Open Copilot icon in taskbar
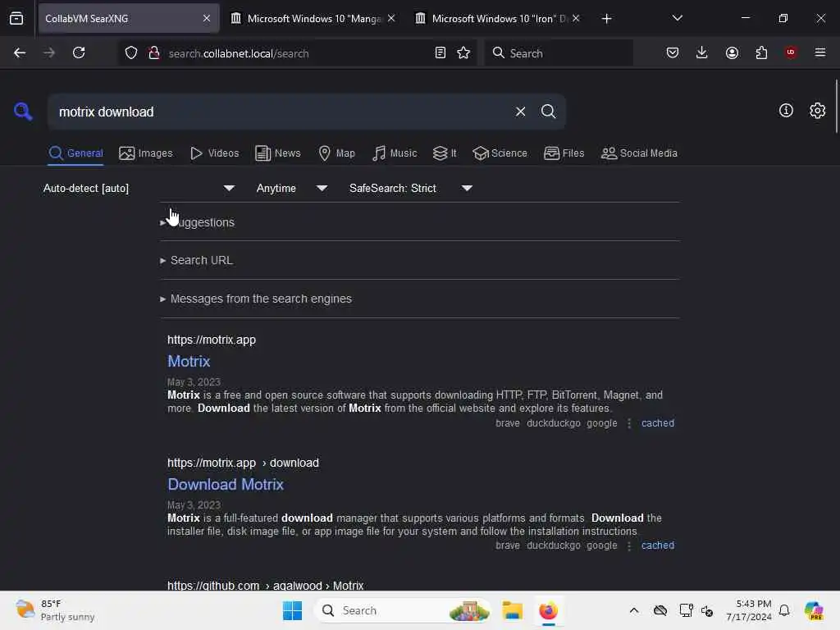This screenshot has height=630, width=840. 813,610
